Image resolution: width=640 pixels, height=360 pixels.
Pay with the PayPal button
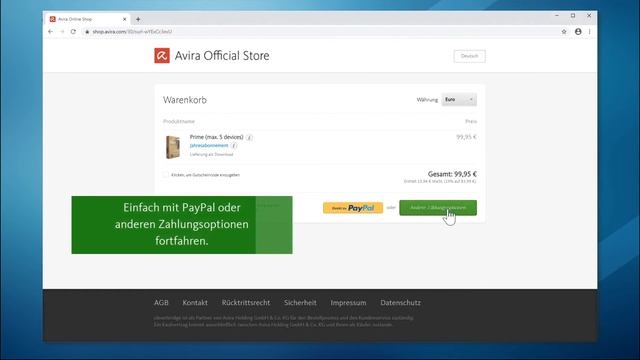pyautogui.click(x=353, y=208)
